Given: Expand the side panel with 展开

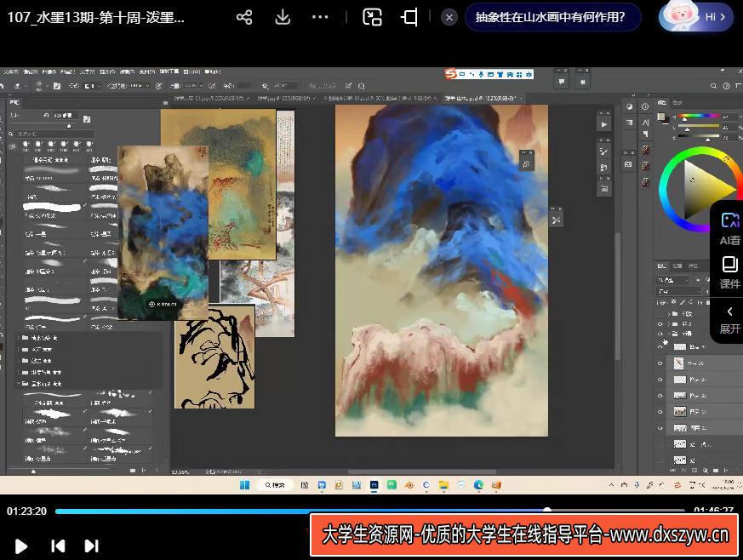Looking at the screenshot, I should [x=729, y=320].
